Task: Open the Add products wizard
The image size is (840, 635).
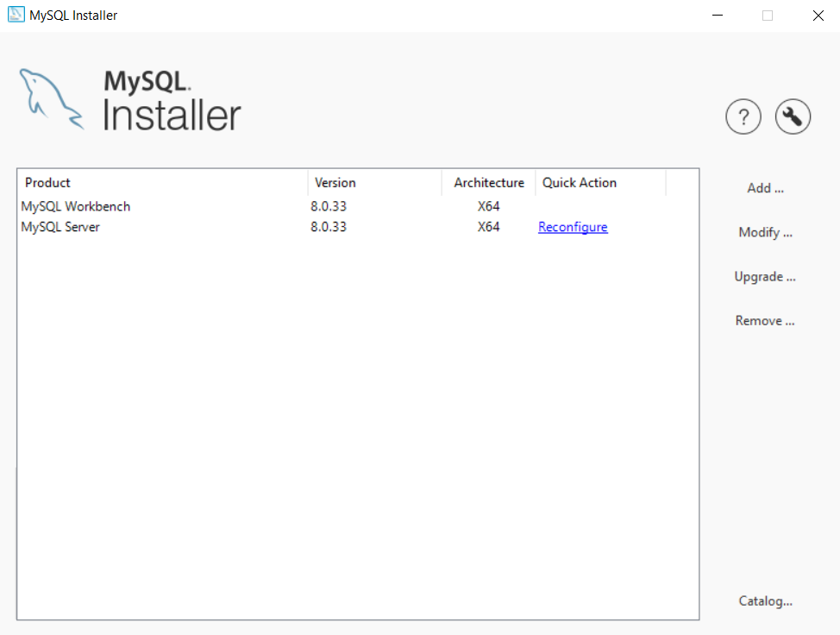Action: tap(764, 188)
